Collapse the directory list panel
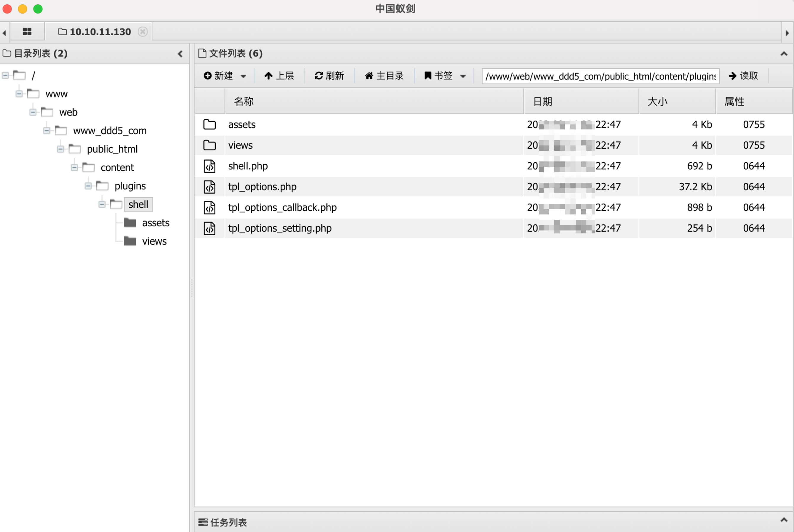Screen dimensions: 794x532 click(x=180, y=54)
